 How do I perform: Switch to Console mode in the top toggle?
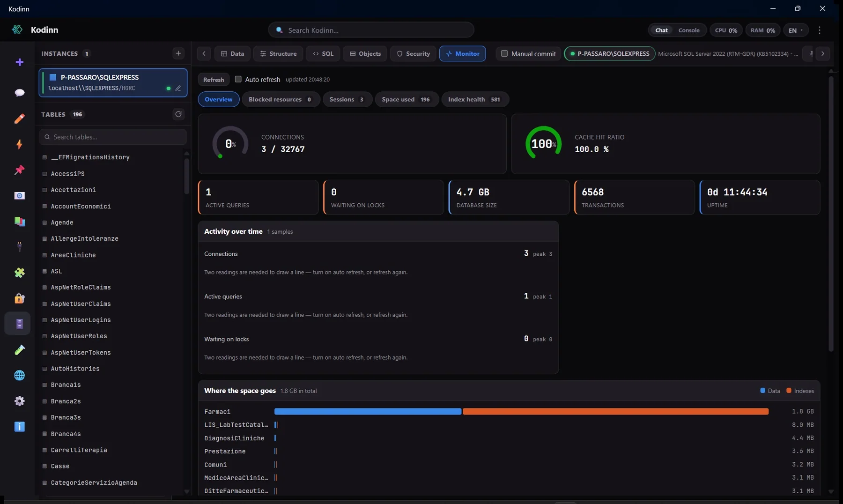pos(689,30)
